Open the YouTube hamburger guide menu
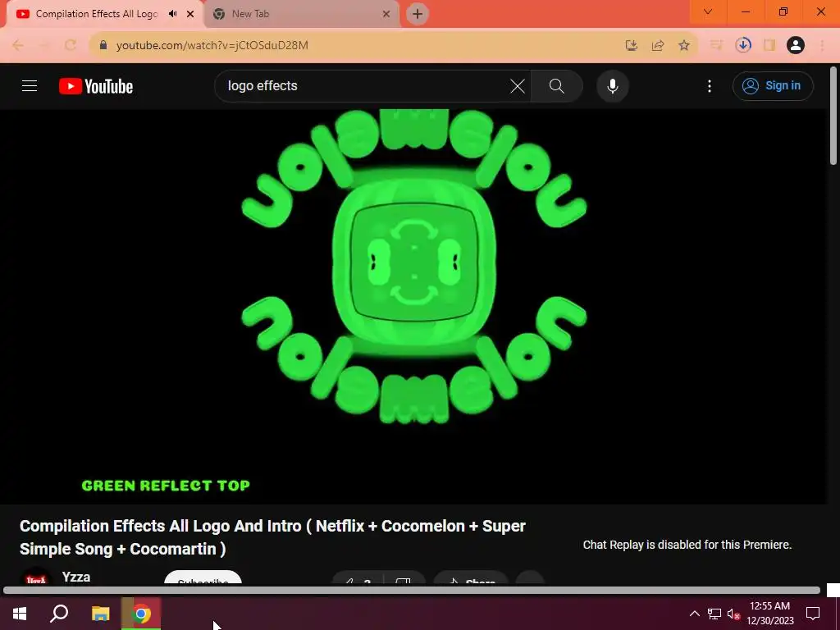The width and height of the screenshot is (840, 630). pyautogui.click(x=30, y=85)
